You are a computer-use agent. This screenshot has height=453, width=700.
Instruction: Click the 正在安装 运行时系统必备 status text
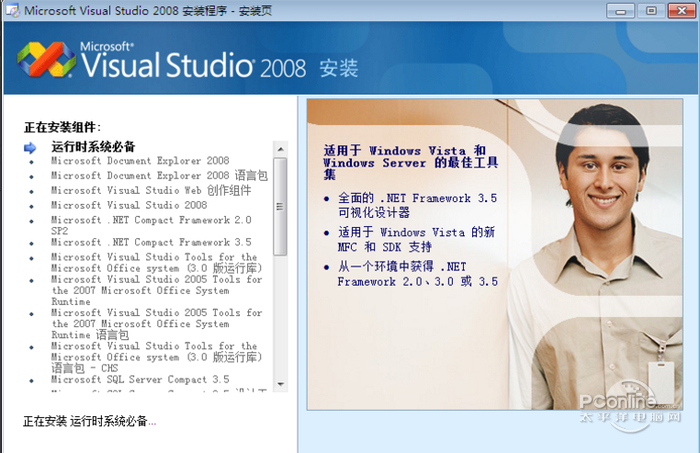(x=89, y=421)
